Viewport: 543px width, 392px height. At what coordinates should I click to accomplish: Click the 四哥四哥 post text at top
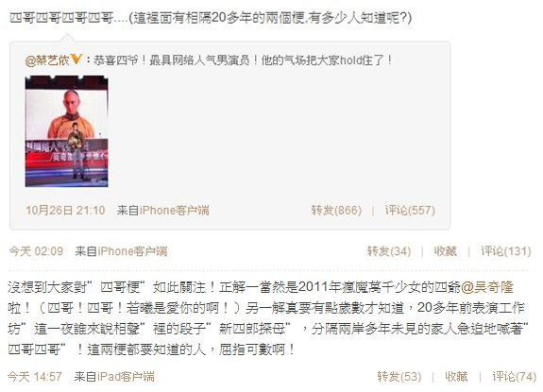211,17
